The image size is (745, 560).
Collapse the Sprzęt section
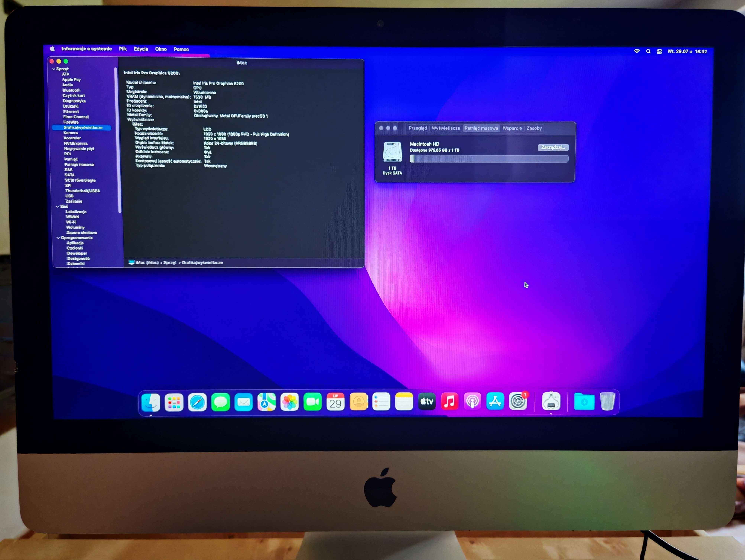53,69
